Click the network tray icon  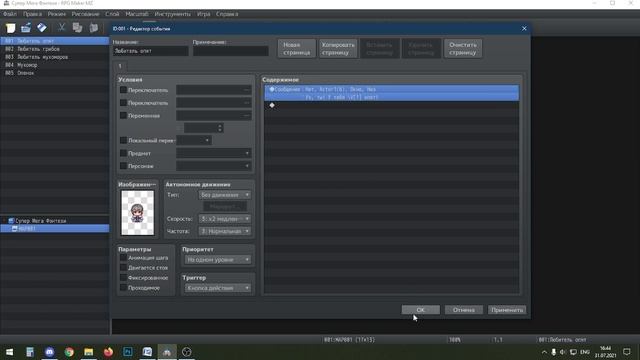click(x=573, y=352)
